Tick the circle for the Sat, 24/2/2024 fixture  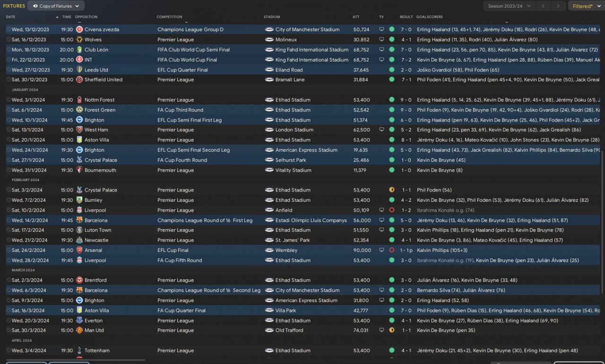tap(8, 251)
